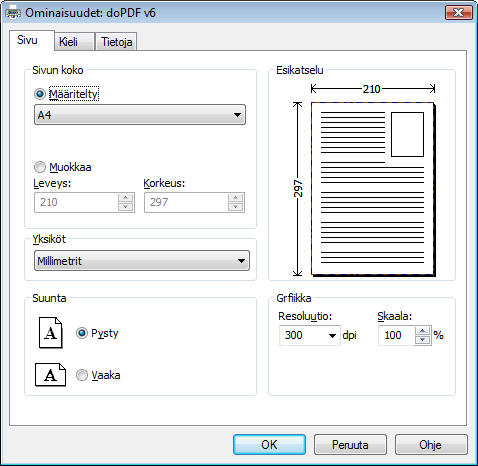The width and height of the screenshot is (478, 466).
Task: Decrease the Skaala percentage value
Action: pyautogui.click(x=423, y=340)
